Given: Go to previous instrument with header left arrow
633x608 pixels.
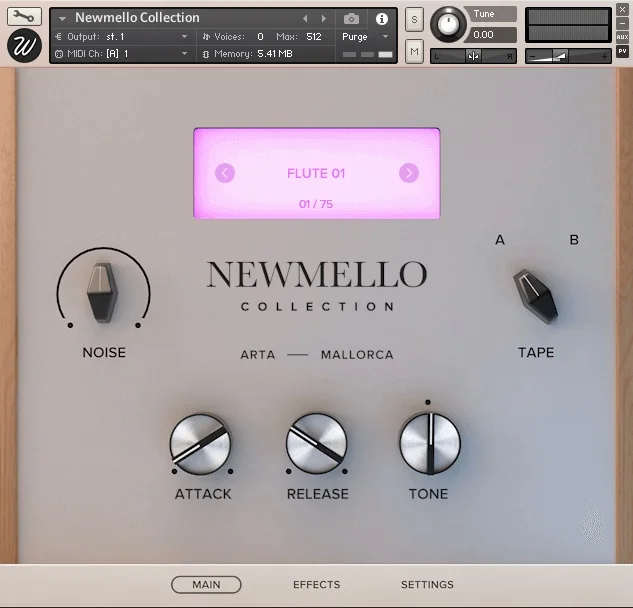Looking at the screenshot, I should 305,19.
